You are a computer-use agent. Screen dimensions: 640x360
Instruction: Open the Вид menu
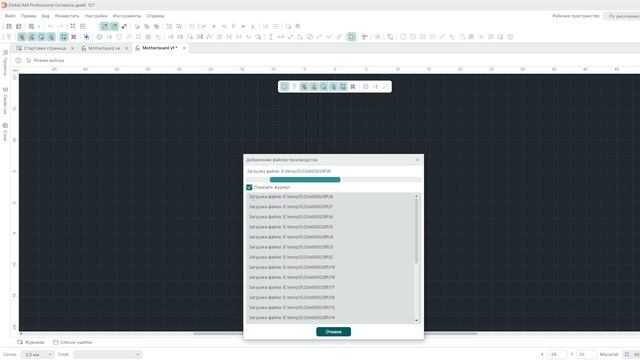click(x=45, y=16)
